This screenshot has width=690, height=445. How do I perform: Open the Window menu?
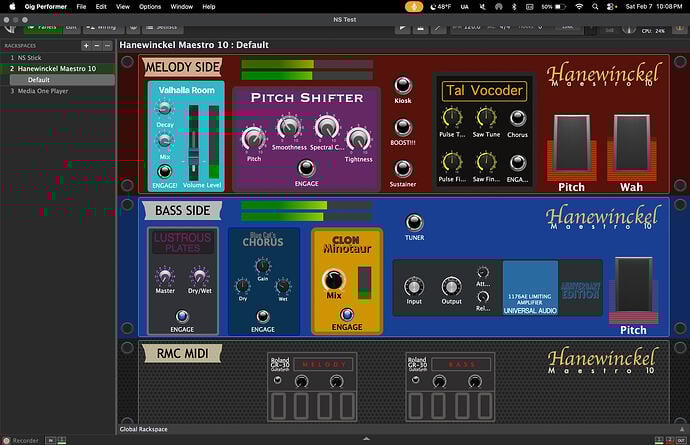pyautogui.click(x=180, y=6)
